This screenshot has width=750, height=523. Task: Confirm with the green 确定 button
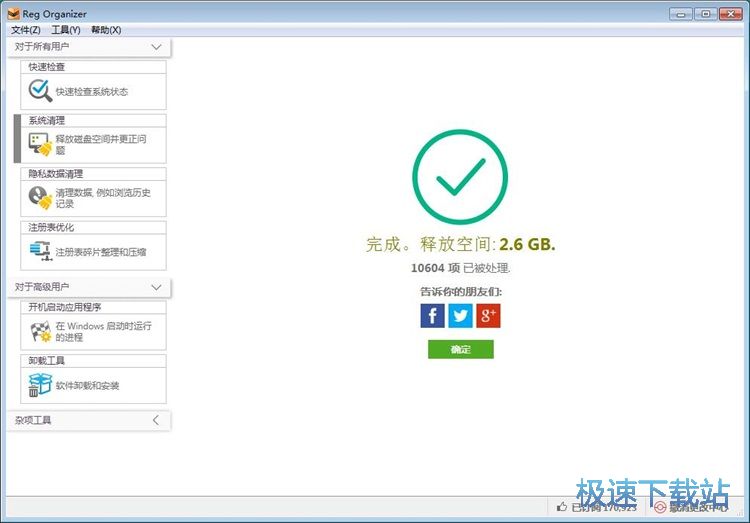pyautogui.click(x=461, y=349)
